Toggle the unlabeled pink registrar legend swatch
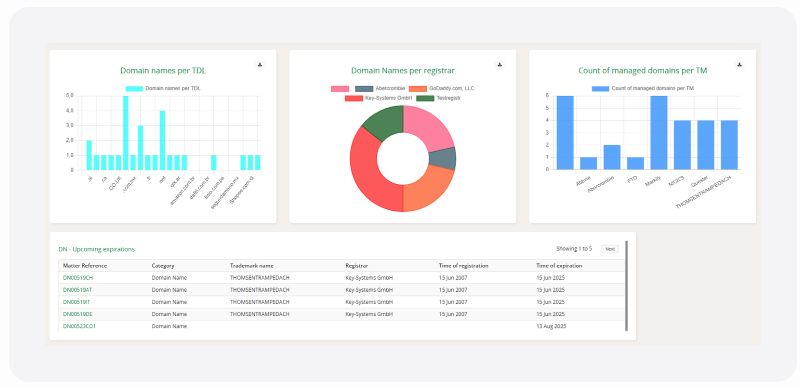 click(340, 88)
